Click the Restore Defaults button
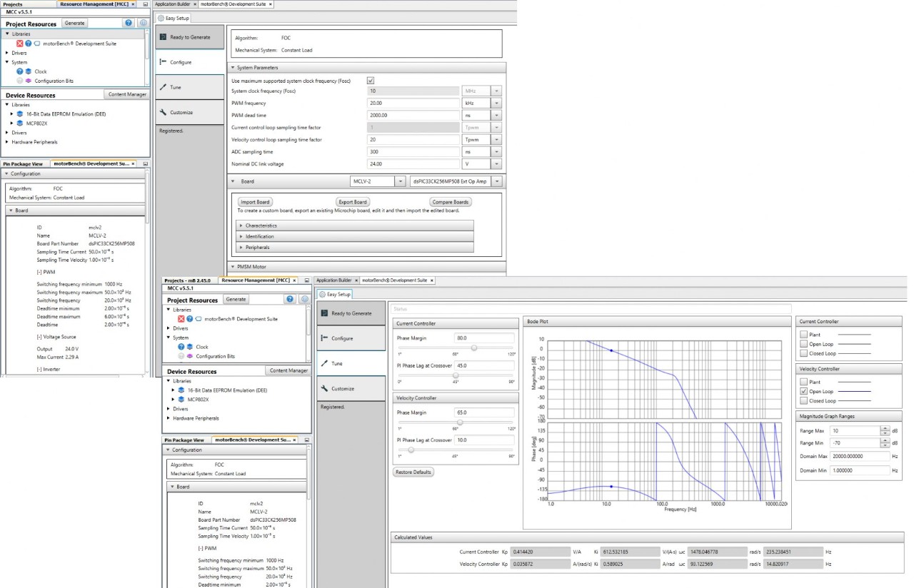914x588 pixels. tap(413, 472)
